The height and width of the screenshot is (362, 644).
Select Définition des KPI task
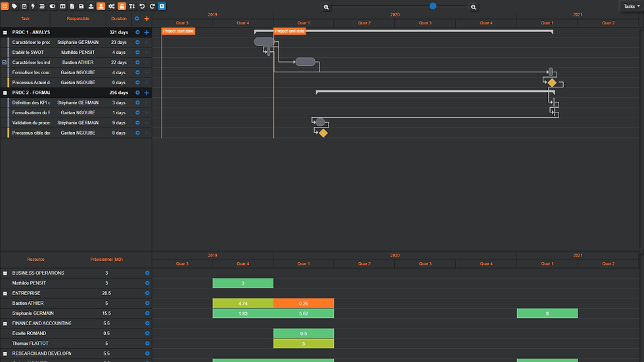[x=32, y=102]
